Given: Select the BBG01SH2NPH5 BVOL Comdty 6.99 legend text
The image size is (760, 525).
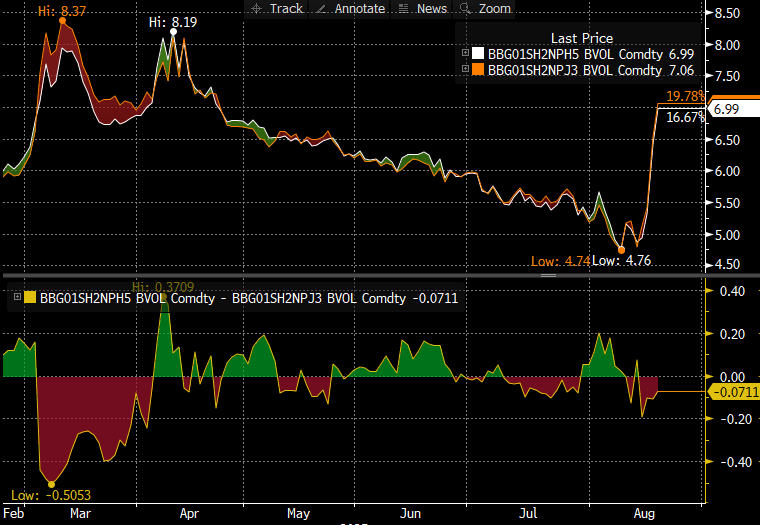Looking at the screenshot, I should (x=591, y=54).
